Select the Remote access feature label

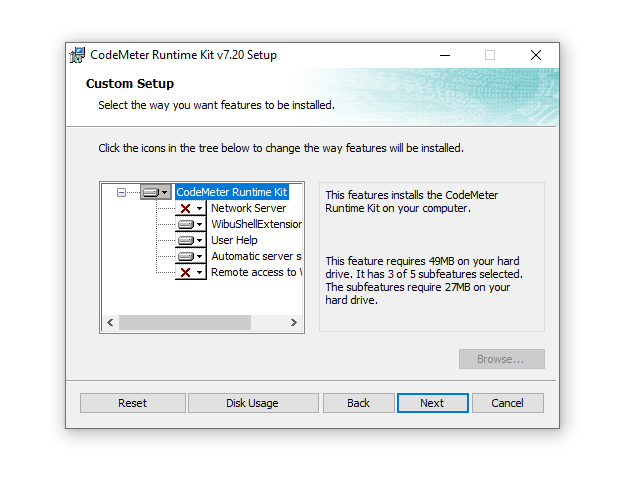click(256, 272)
